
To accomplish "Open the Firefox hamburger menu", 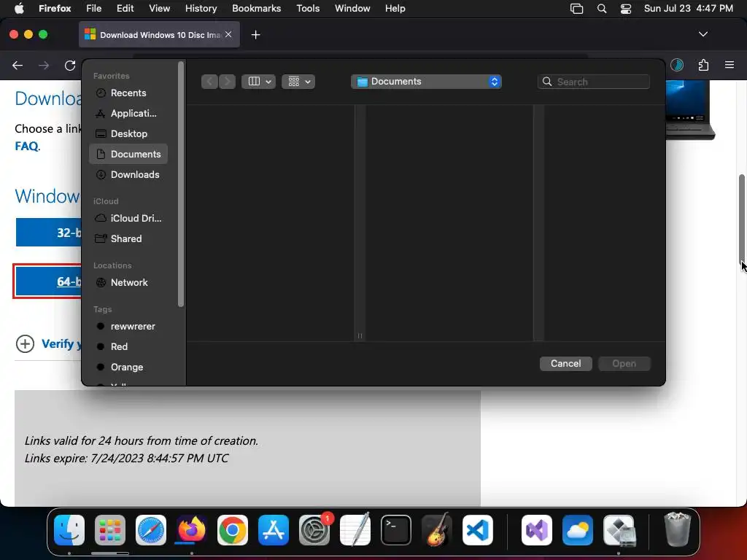I will coord(729,65).
